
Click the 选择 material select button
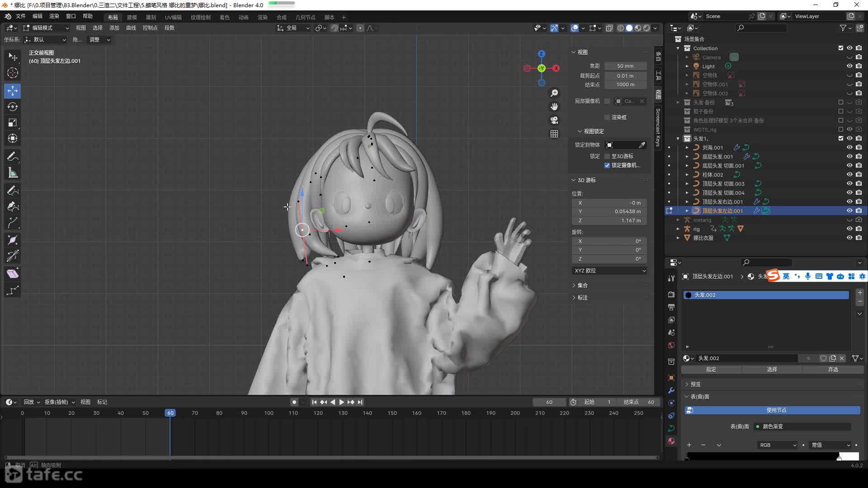[x=772, y=370]
